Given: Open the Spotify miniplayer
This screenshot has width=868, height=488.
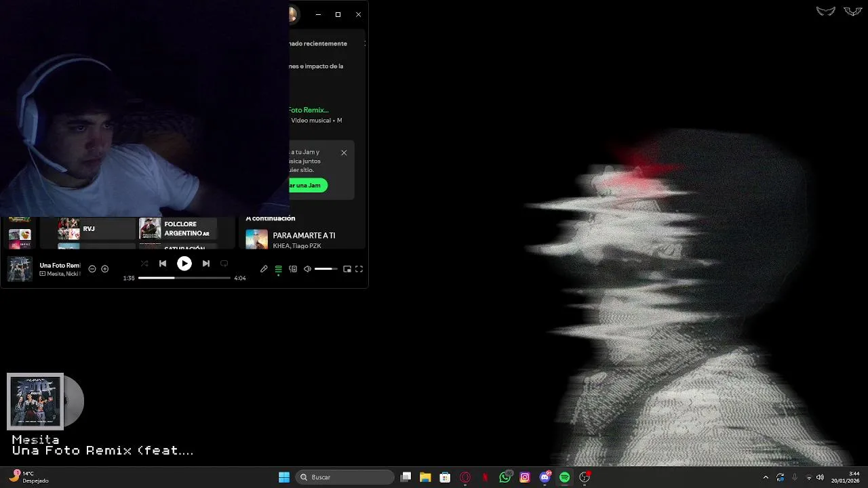Looking at the screenshot, I should pyautogui.click(x=347, y=269).
